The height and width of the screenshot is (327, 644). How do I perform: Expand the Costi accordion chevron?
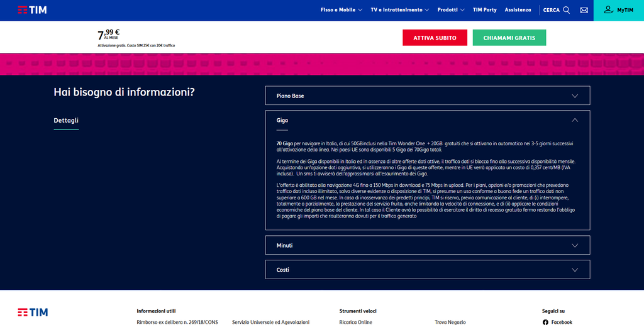pos(575,270)
